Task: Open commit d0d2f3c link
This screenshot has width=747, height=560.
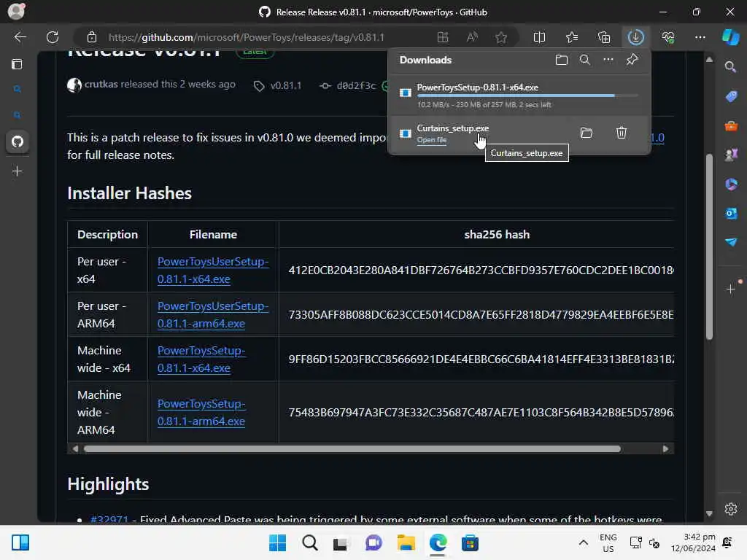Action: (356, 86)
